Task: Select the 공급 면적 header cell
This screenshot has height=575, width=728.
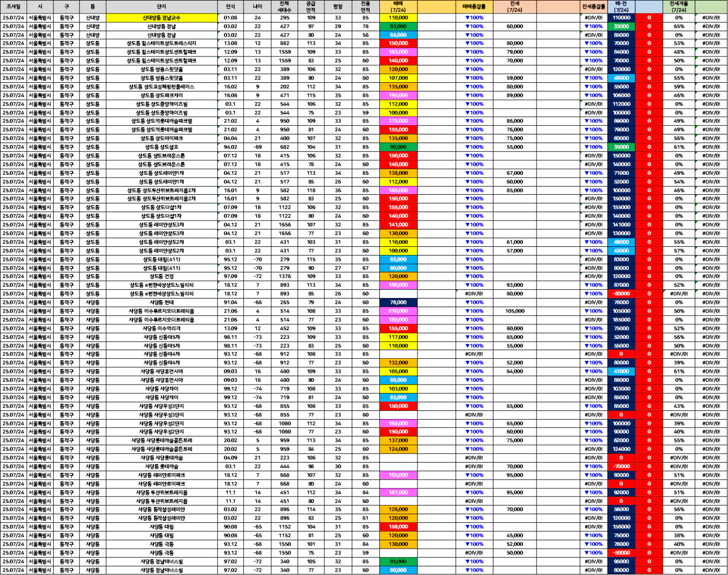Action: pos(311,6)
